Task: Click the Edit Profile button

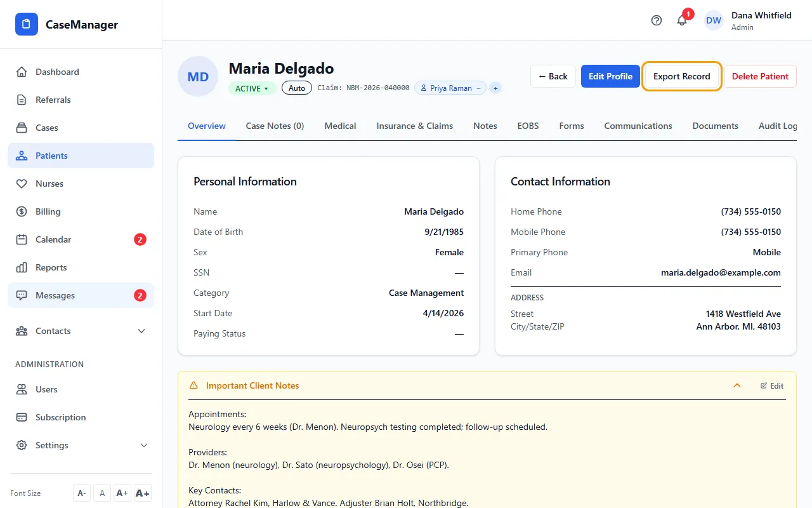Action: pyautogui.click(x=610, y=76)
